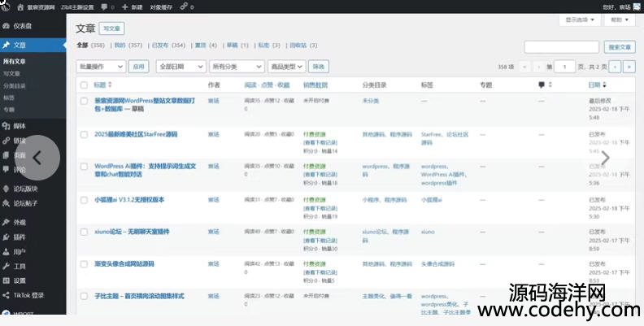This screenshot has width=644, height=326.
Task: Click the user avatar in the admin bar
Action: pyautogui.click(x=637, y=7)
